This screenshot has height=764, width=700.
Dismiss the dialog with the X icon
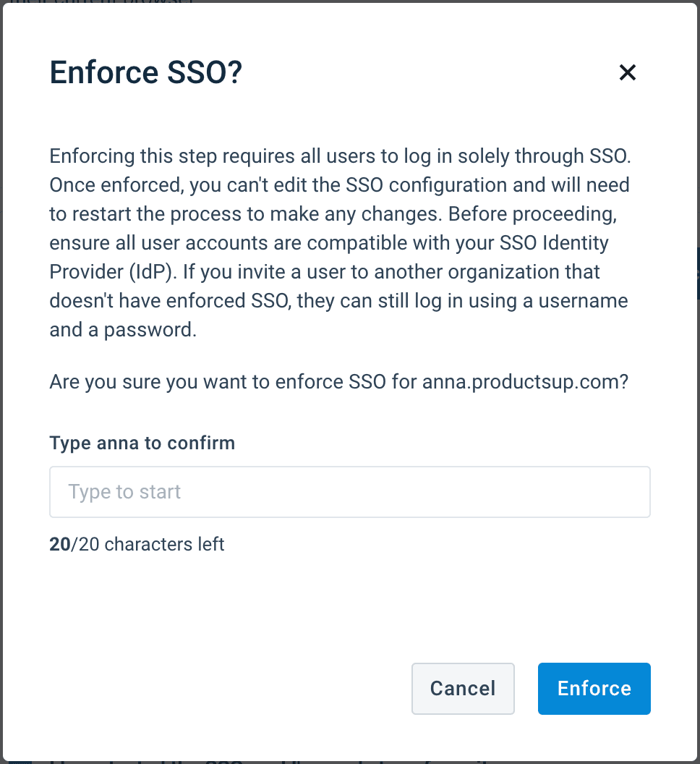pyautogui.click(x=627, y=72)
